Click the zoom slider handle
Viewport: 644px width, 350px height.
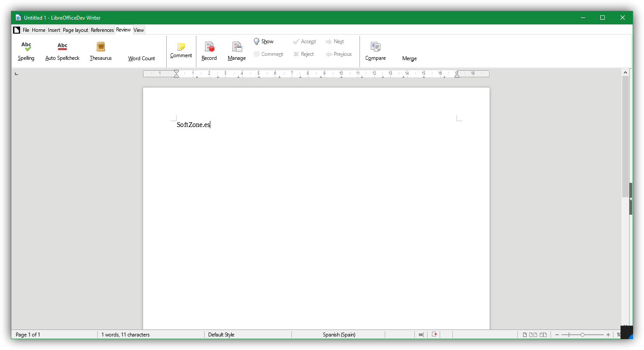[x=582, y=335]
